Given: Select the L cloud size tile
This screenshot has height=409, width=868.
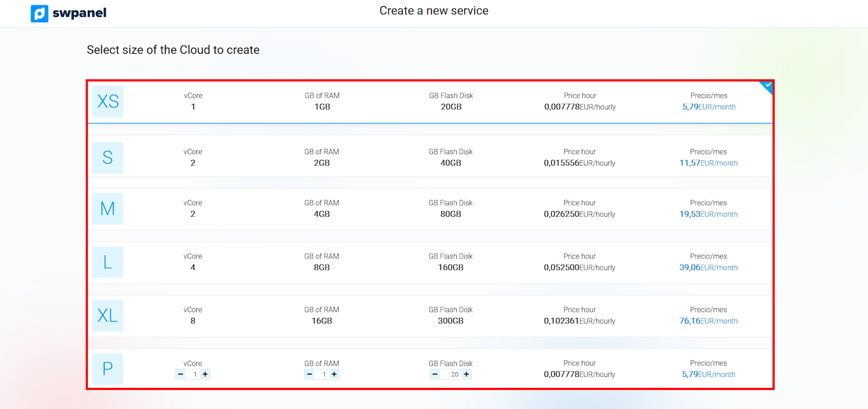Looking at the screenshot, I should 107,262.
